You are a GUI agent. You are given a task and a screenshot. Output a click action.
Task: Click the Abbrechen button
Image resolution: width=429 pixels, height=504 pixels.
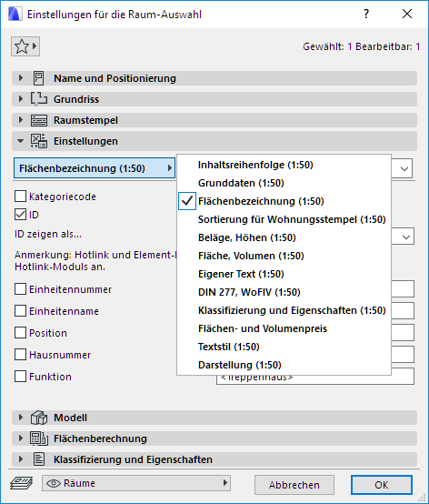tap(294, 485)
